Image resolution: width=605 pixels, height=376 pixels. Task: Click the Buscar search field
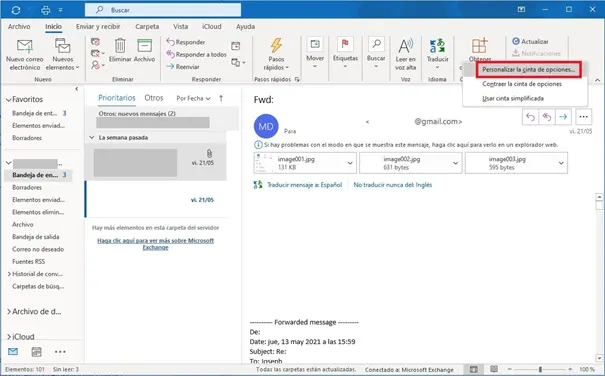click(x=163, y=10)
